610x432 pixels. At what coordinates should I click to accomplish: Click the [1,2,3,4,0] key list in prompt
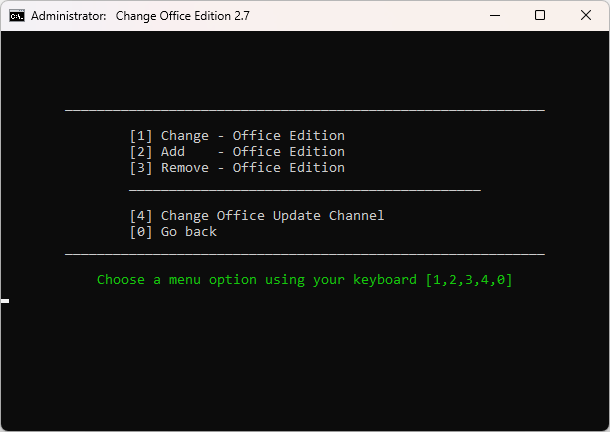click(x=469, y=280)
